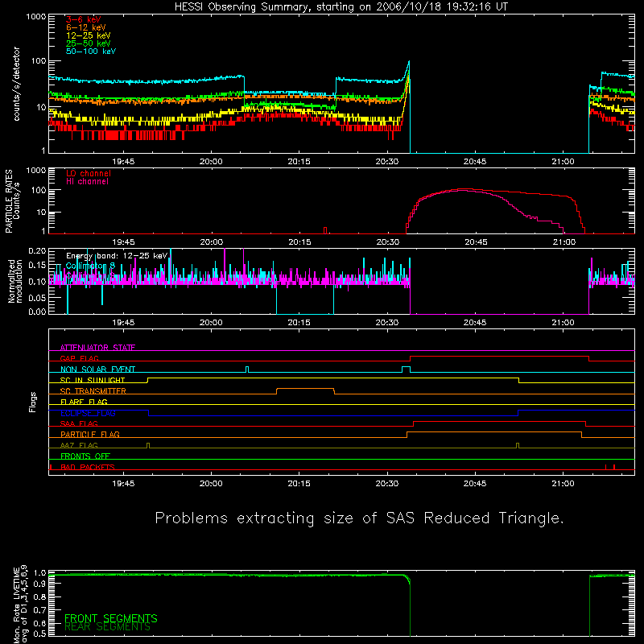The width and height of the screenshot is (644, 644).
Task: Click the 'Energy band: 12-25 keV' annotation
Action: [117, 256]
